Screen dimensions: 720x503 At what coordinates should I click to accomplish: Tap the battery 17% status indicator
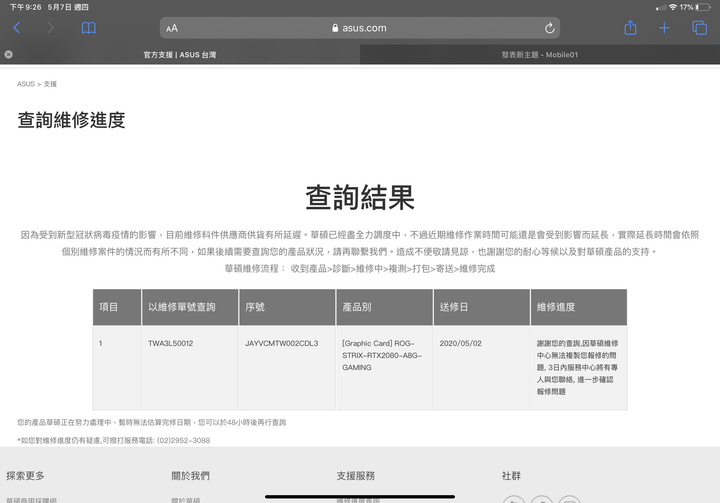coord(695,7)
